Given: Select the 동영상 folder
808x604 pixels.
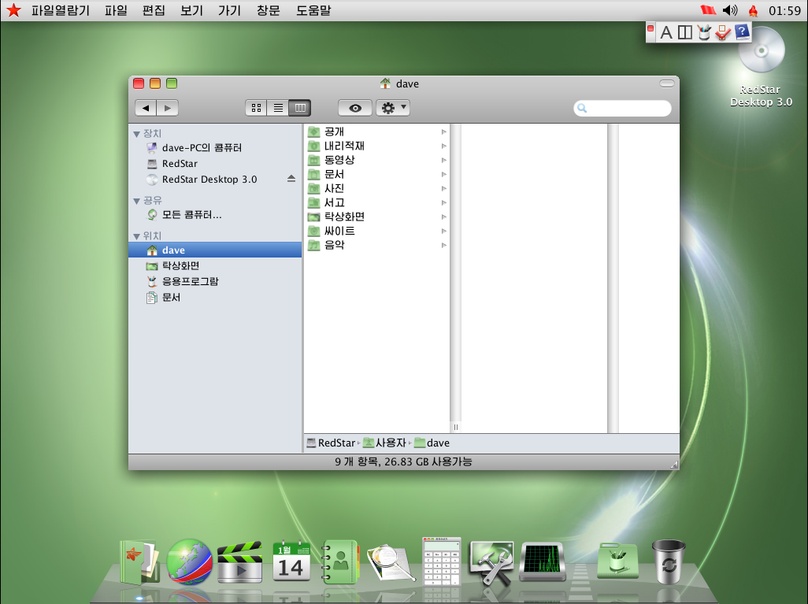Looking at the screenshot, I should [x=377, y=160].
